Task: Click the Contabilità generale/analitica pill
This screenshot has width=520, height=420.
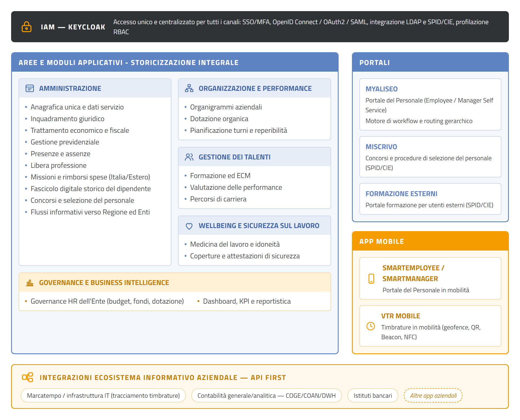Action: tap(266, 396)
